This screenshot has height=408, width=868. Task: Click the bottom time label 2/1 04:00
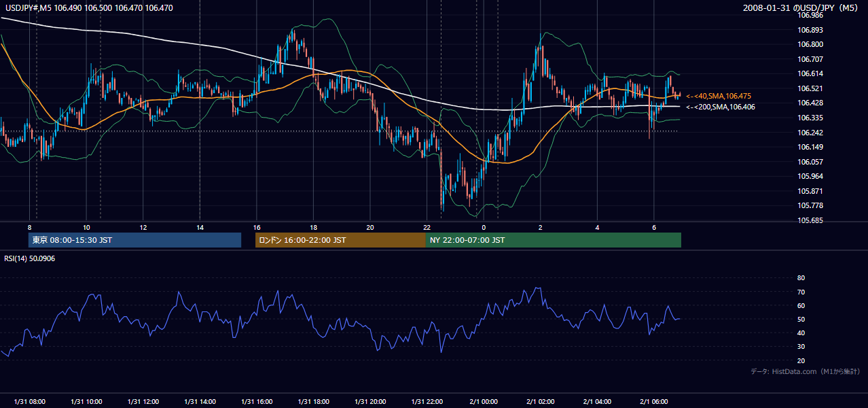[x=597, y=401]
